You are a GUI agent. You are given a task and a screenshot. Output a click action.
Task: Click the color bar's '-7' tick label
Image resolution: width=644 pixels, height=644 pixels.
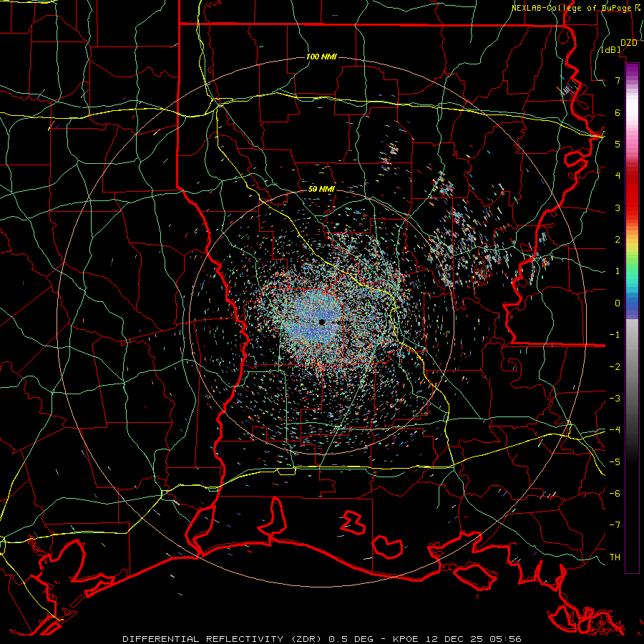click(x=615, y=525)
